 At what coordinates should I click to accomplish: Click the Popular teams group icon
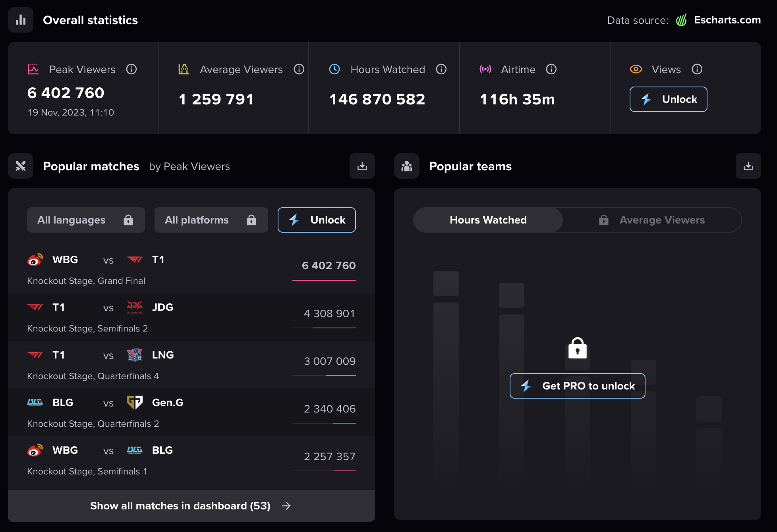407,166
